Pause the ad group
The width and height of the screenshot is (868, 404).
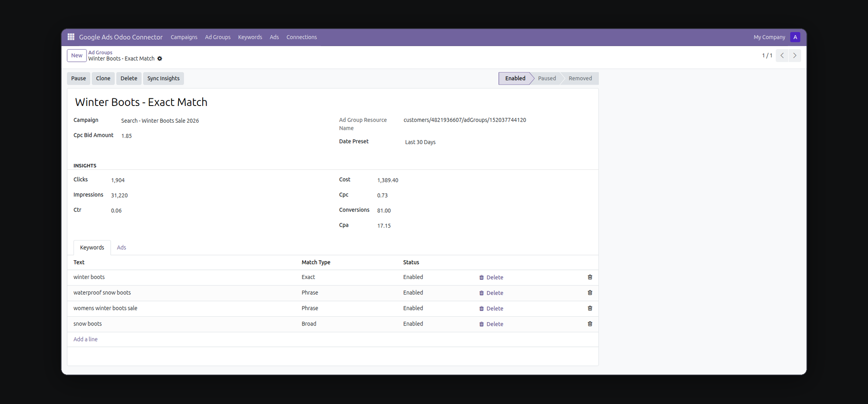coord(79,78)
